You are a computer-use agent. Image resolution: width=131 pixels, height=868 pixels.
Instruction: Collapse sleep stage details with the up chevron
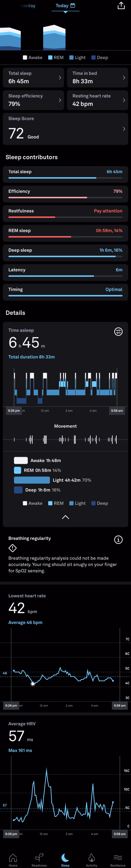65,517
